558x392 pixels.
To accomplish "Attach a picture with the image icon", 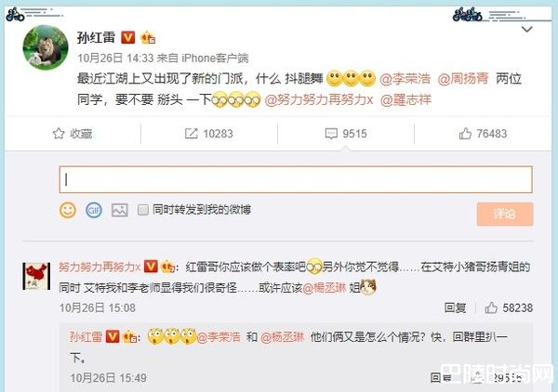I will click(120, 210).
